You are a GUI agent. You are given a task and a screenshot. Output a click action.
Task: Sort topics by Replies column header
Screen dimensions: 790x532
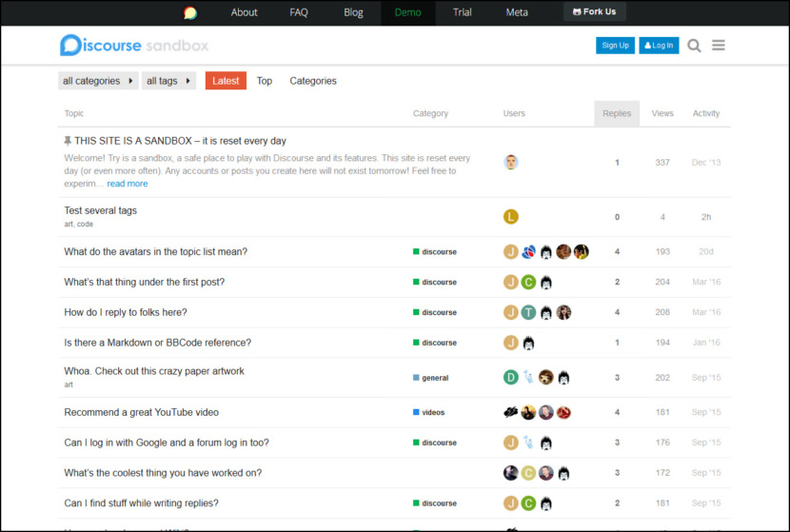[617, 113]
